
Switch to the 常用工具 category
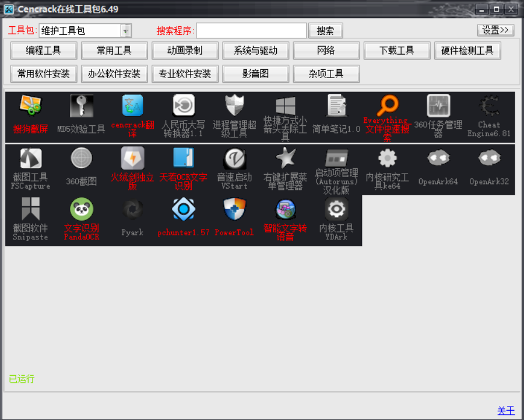pos(114,51)
